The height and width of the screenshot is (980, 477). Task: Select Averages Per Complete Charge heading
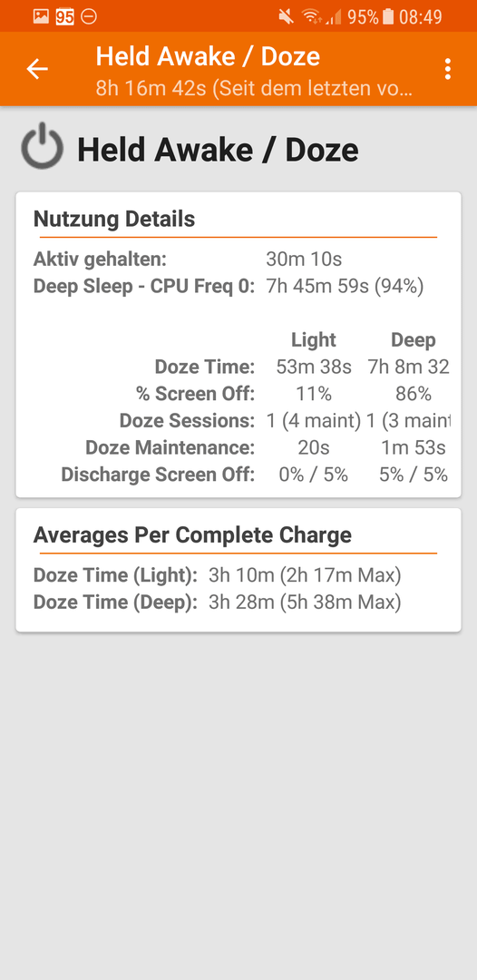click(192, 535)
